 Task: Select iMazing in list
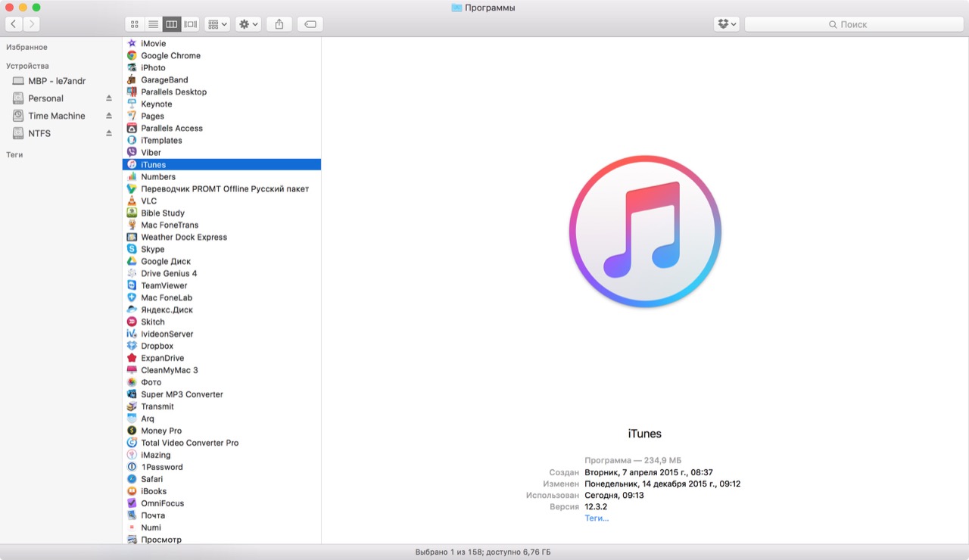click(222, 455)
